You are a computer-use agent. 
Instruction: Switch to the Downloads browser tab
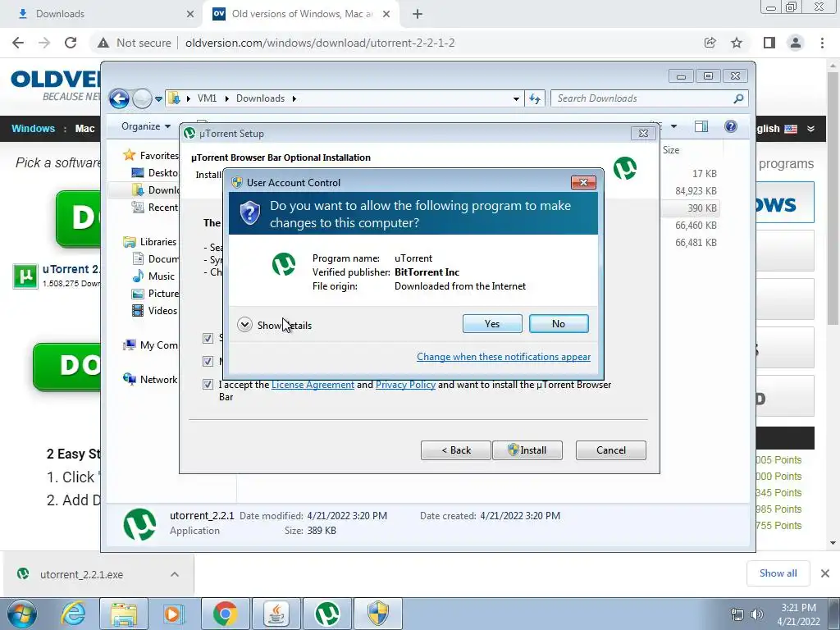coord(102,14)
